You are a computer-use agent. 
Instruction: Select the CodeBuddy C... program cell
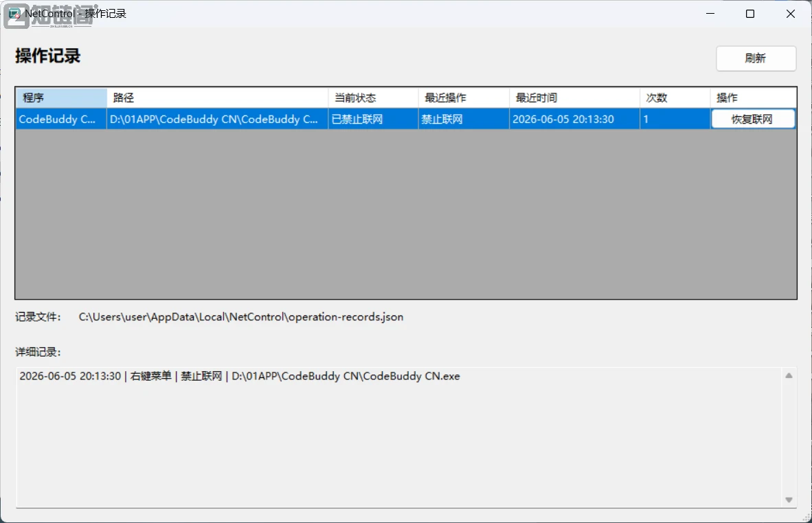tap(61, 119)
